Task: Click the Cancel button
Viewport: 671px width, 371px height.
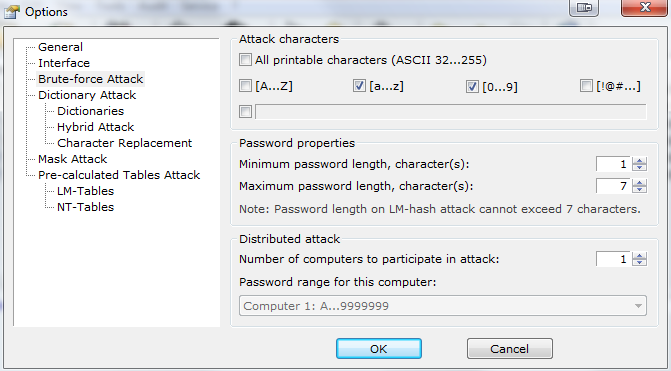Action: (x=510, y=349)
